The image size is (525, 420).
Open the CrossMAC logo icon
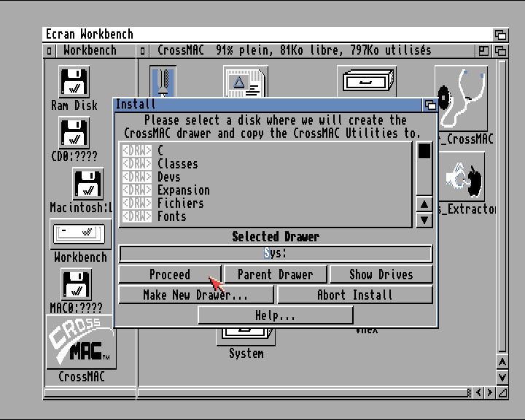(80, 343)
